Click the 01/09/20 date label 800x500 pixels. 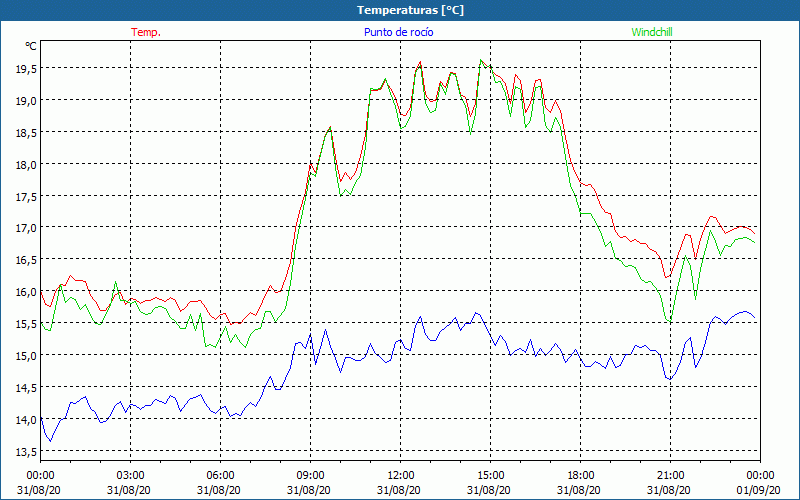pos(759,490)
